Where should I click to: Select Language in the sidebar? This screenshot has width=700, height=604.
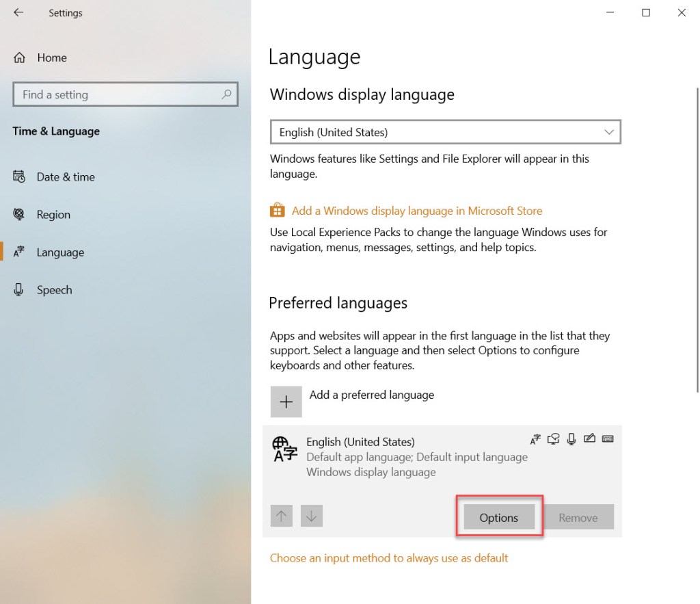[x=59, y=252]
